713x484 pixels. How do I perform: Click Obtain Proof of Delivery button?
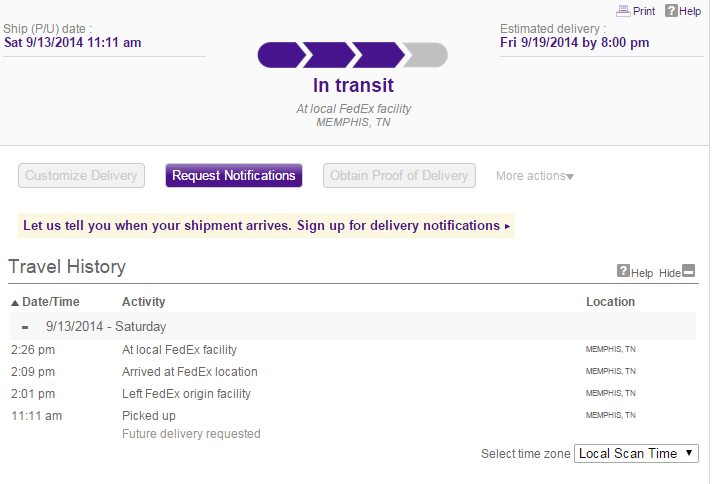point(397,176)
